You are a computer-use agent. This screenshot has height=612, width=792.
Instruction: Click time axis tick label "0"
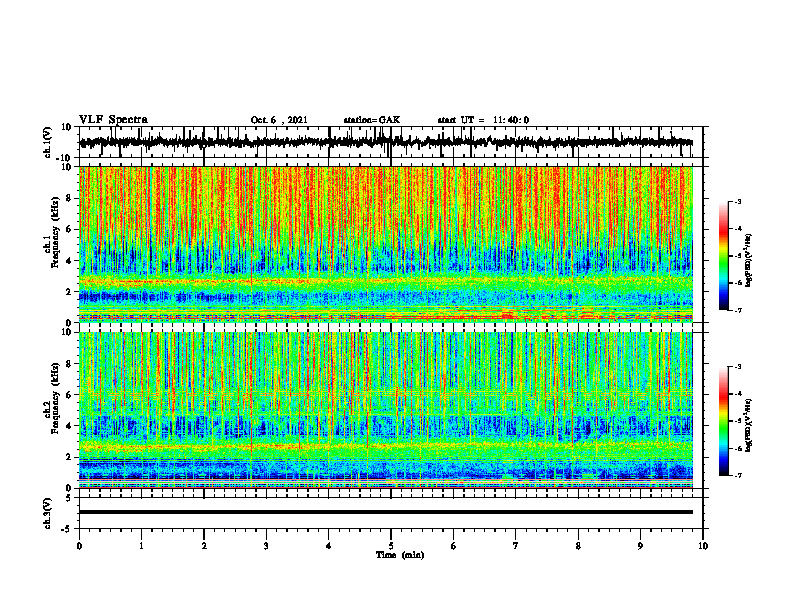coord(79,546)
